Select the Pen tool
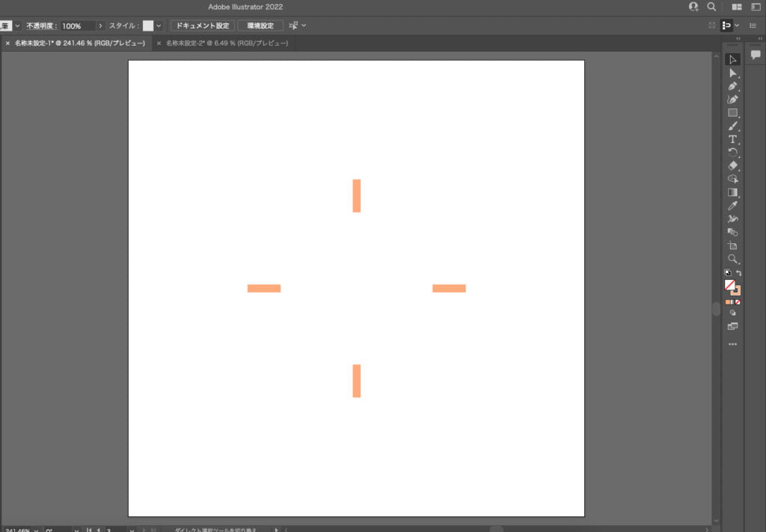 [x=732, y=87]
